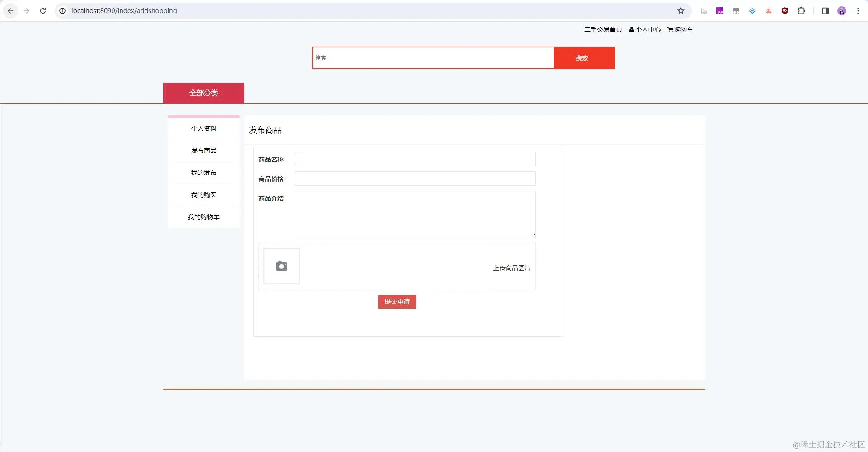
Task: Click the 商品介绍 text area
Action: click(415, 214)
